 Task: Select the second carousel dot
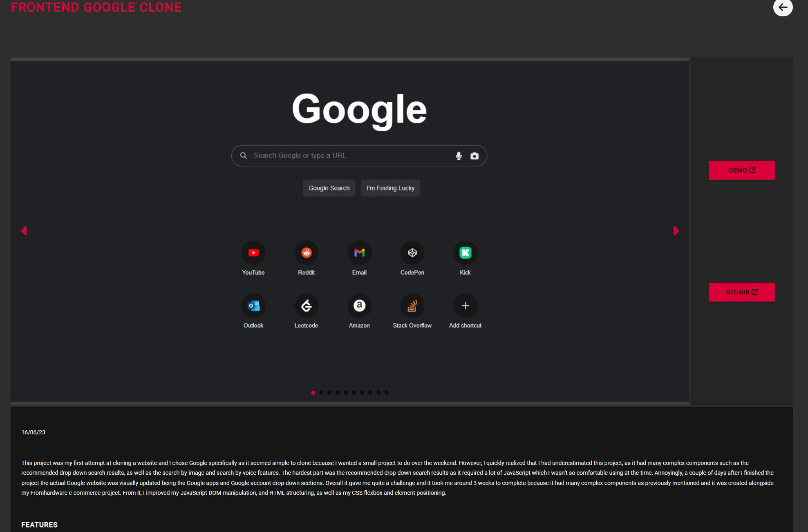pos(321,393)
